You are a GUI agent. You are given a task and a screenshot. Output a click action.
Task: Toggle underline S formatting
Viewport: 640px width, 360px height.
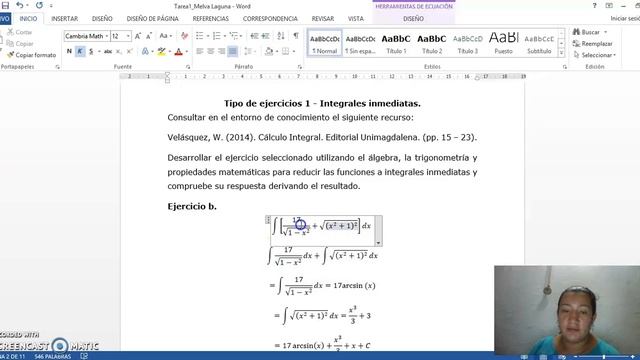click(91, 51)
